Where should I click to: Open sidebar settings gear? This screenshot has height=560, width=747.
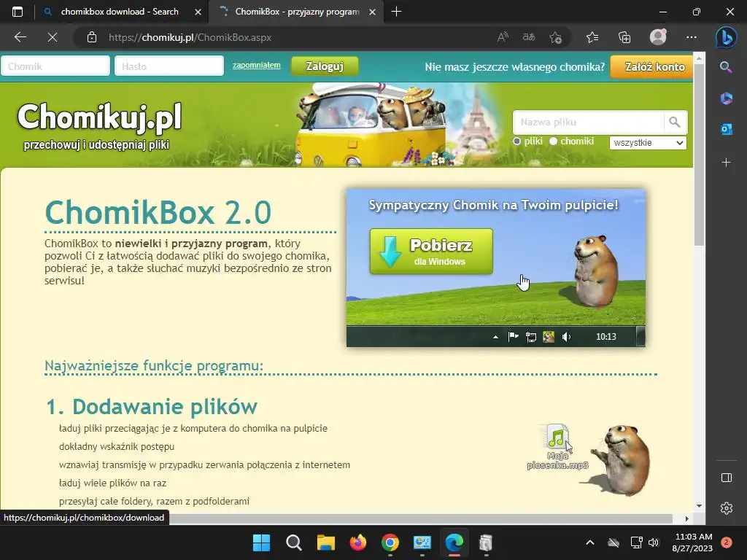click(x=726, y=508)
